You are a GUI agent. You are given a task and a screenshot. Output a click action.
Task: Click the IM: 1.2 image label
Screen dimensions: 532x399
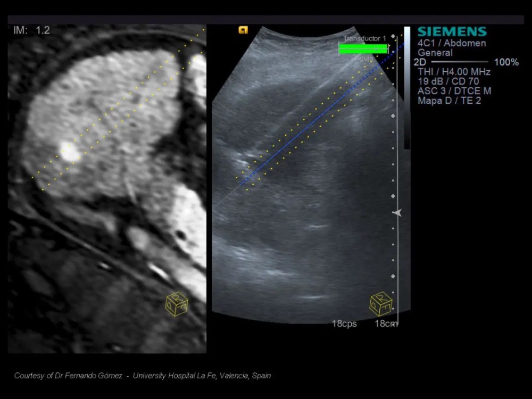pyautogui.click(x=31, y=30)
